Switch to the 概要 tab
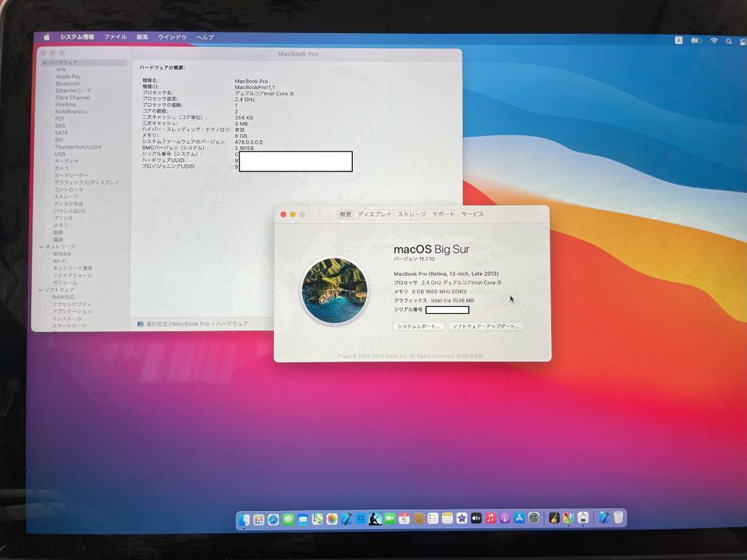Screen dimensions: 747x560 pos(345,214)
